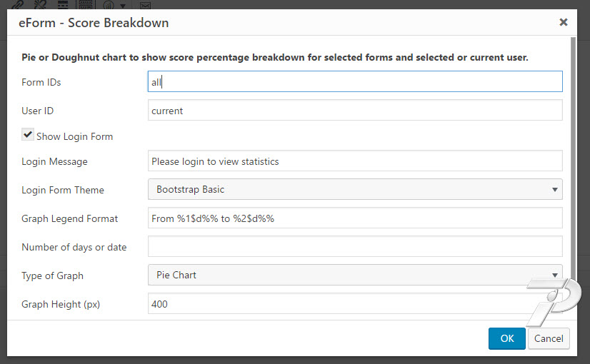Open the Type of Graph dropdown
The image size is (590, 364).
355,275
